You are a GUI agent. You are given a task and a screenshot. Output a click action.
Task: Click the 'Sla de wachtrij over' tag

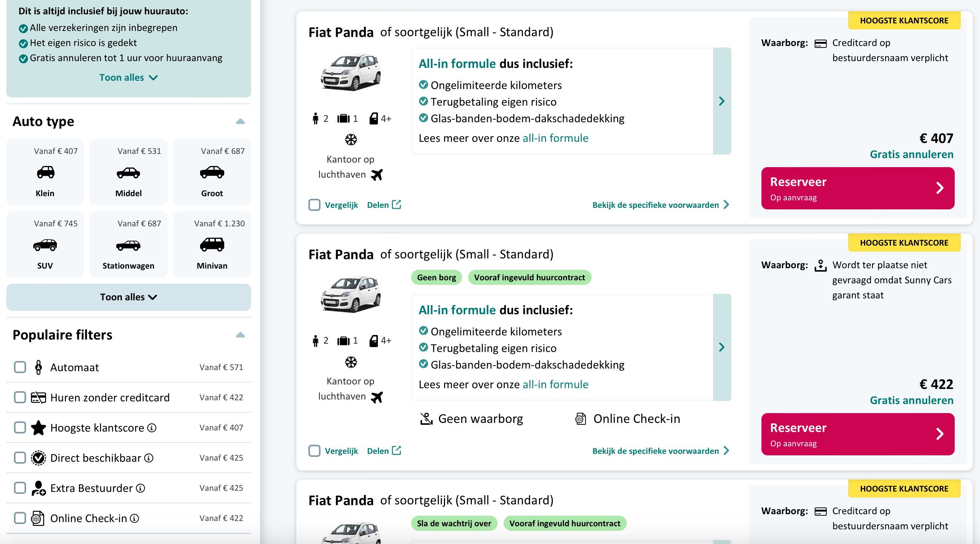tap(454, 524)
